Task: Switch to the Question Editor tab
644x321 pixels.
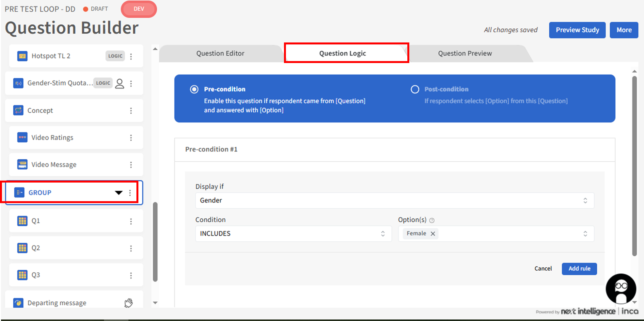Action: tap(220, 53)
